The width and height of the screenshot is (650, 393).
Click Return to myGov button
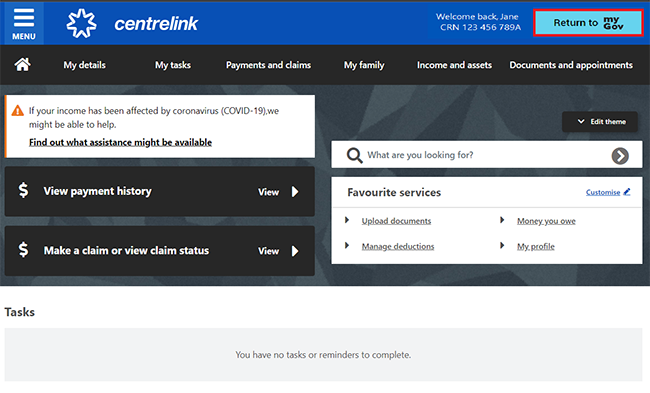(x=588, y=23)
